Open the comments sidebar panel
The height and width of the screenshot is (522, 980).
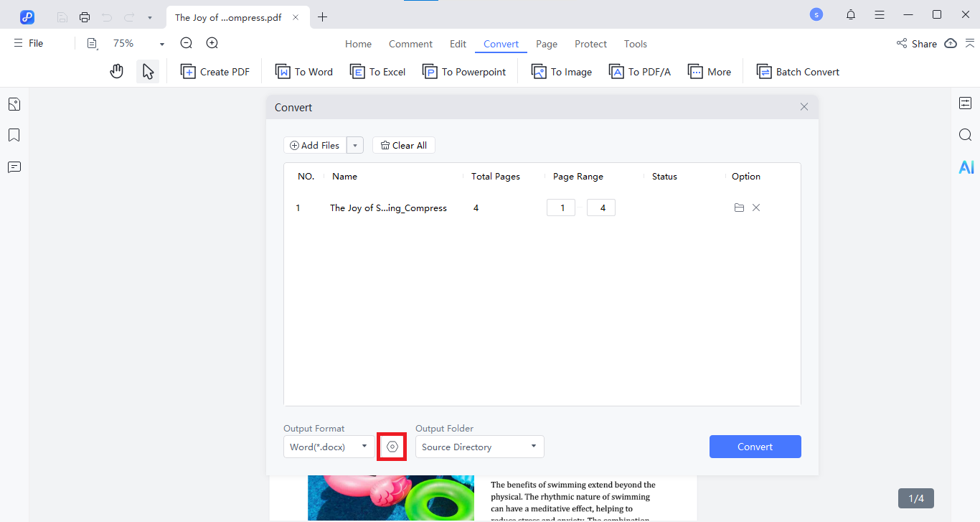pyautogui.click(x=14, y=167)
